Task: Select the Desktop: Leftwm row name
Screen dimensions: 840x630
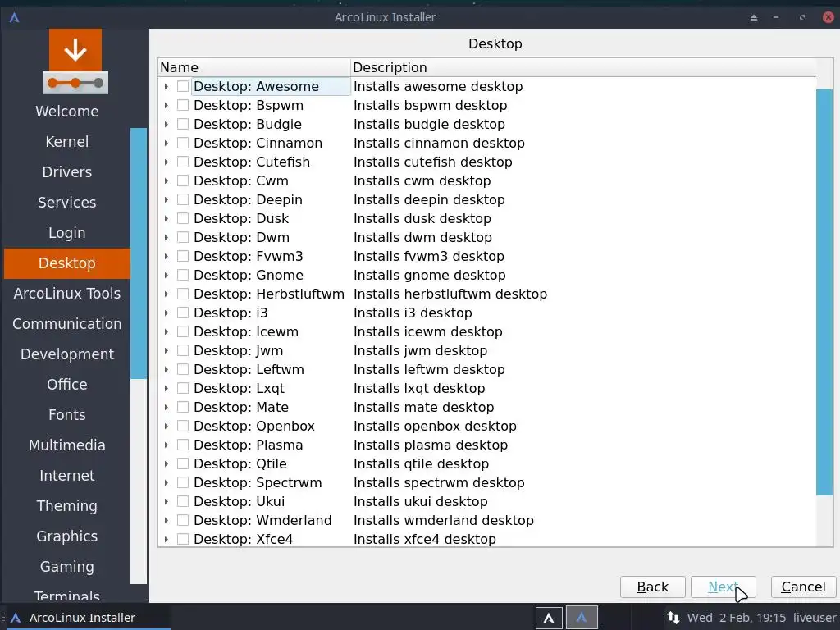Action: tap(249, 370)
